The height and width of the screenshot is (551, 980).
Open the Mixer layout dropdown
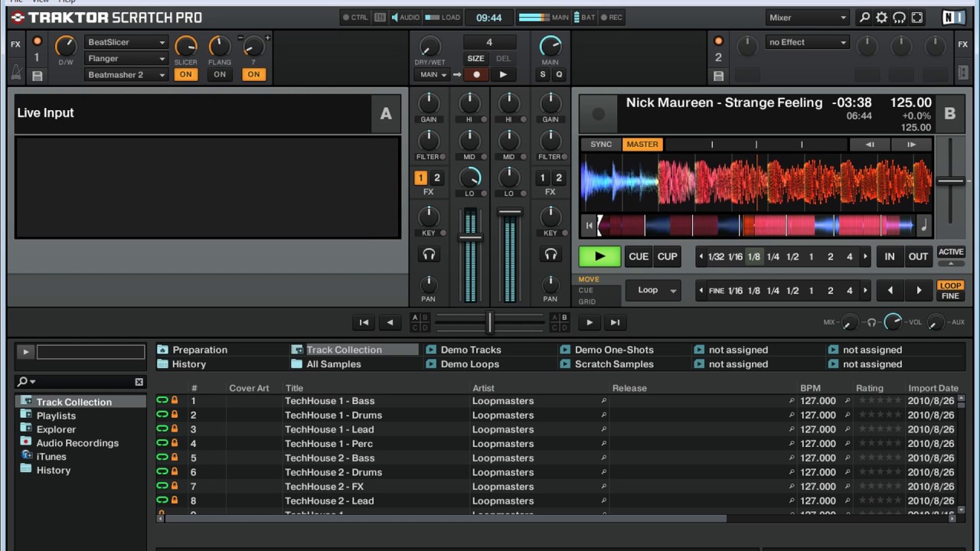pyautogui.click(x=808, y=18)
